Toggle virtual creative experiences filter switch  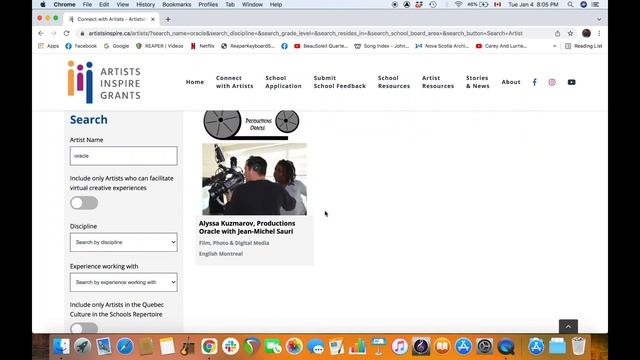(x=84, y=203)
